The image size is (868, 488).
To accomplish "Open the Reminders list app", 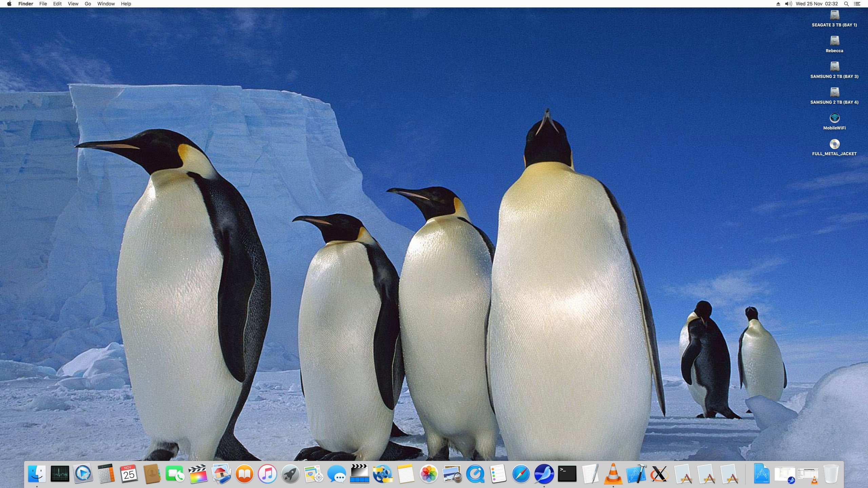I will [x=498, y=473].
